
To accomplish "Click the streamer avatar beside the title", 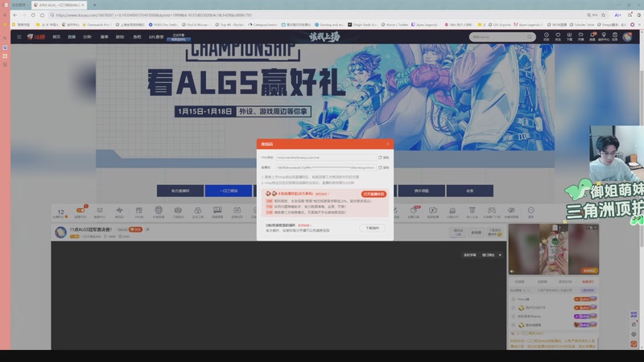I will tap(61, 232).
